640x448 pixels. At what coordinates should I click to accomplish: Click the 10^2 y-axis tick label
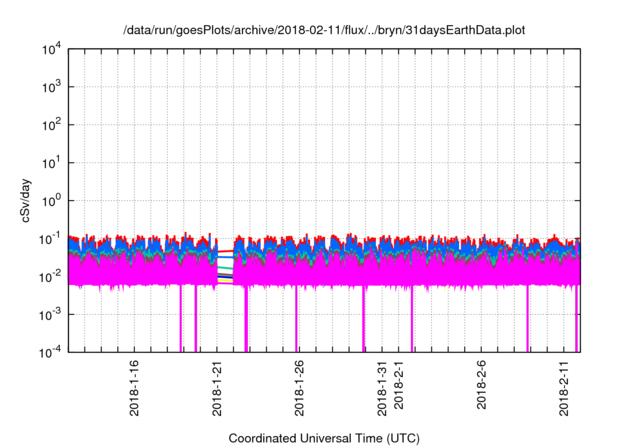pyautogui.click(x=51, y=125)
